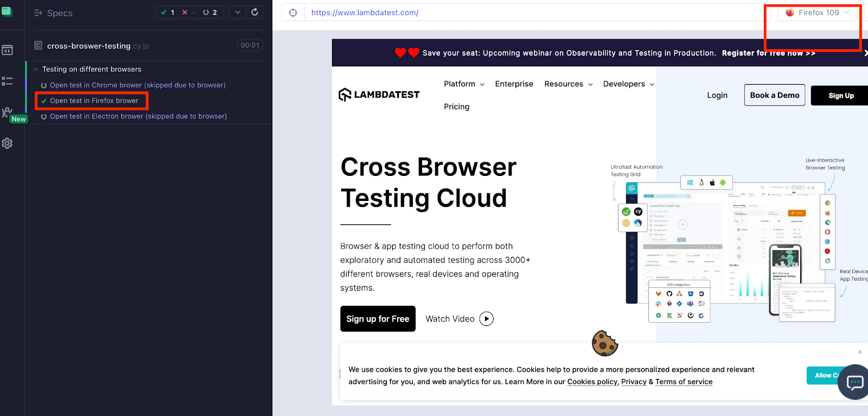Play the Watch Video circle icon
868x416 pixels.
487,319
